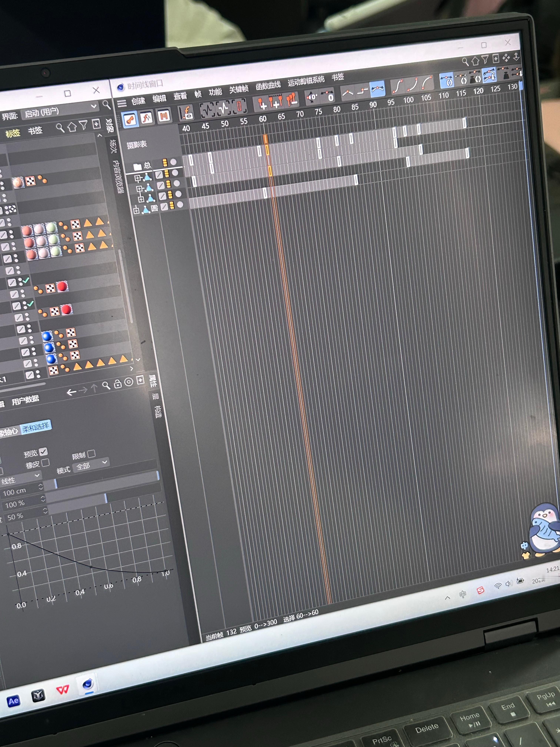The image size is (560, 747).
Task: Open After Effects from taskbar
Action: click(x=14, y=701)
